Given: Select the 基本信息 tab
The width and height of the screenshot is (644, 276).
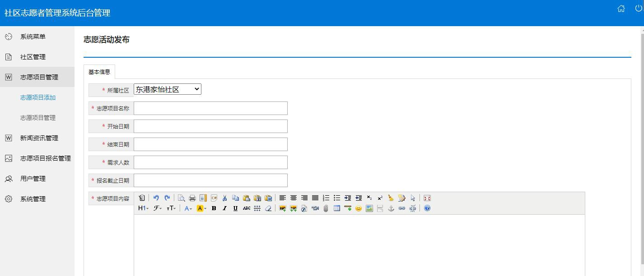Looking at the screenshot, I should [99, 72].
